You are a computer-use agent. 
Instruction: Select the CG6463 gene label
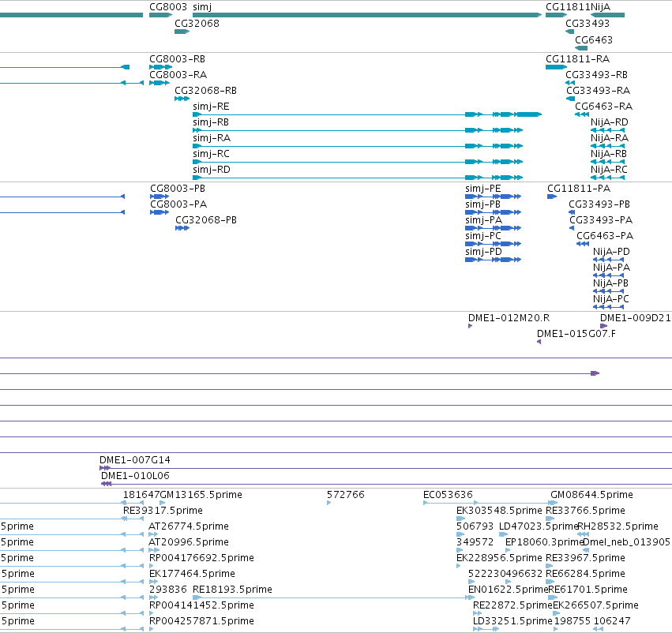pyautogui.click(x=594, y=39)
